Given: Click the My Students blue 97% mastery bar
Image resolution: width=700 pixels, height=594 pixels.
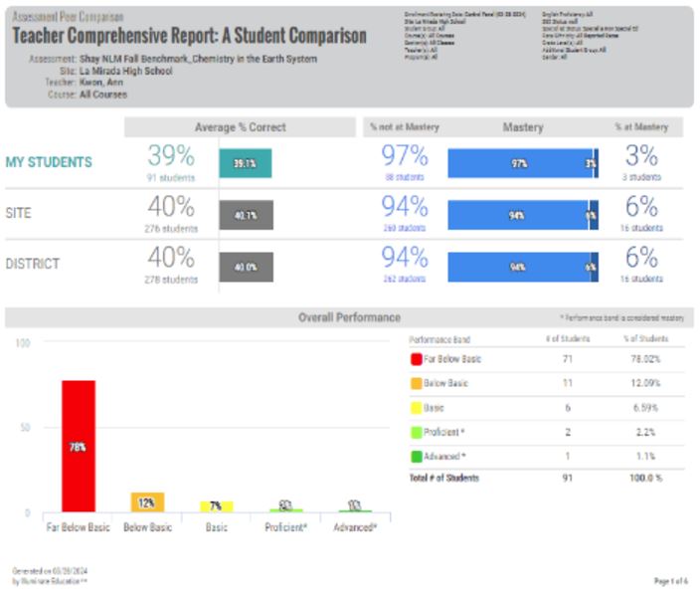Looking at the screenshot, I should pyautogui.click(x=519, y=163).
